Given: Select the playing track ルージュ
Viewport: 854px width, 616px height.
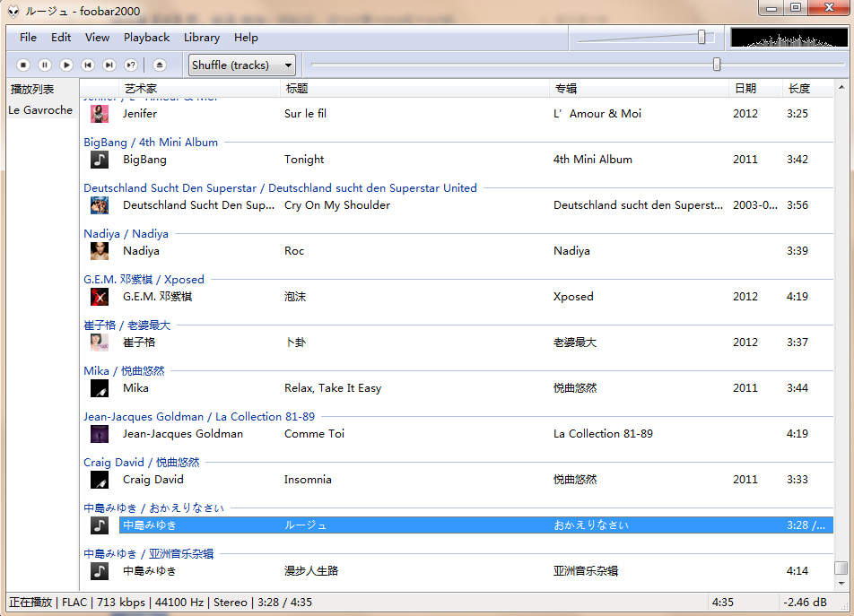Looking at the screenshot, I should coord(476,525).
